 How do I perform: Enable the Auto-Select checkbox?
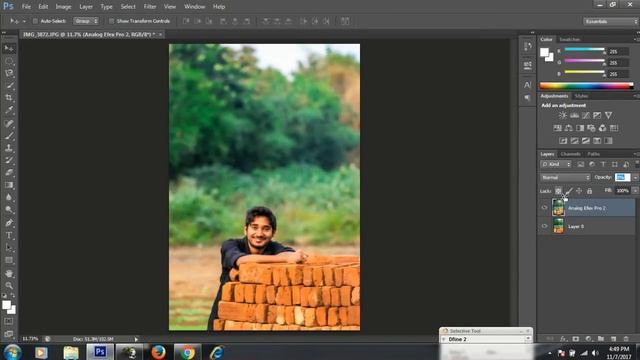[35, 21]
